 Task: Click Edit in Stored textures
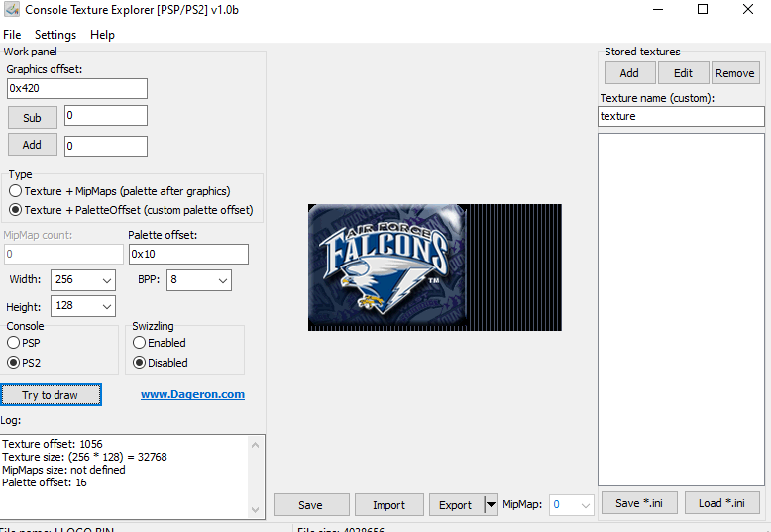pos(684,73)
